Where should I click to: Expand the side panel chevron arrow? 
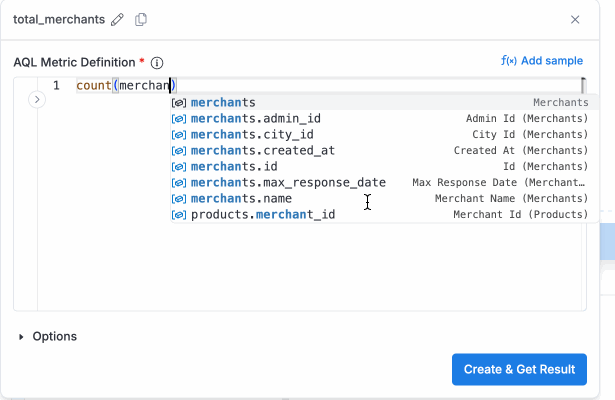coord(37,100)
